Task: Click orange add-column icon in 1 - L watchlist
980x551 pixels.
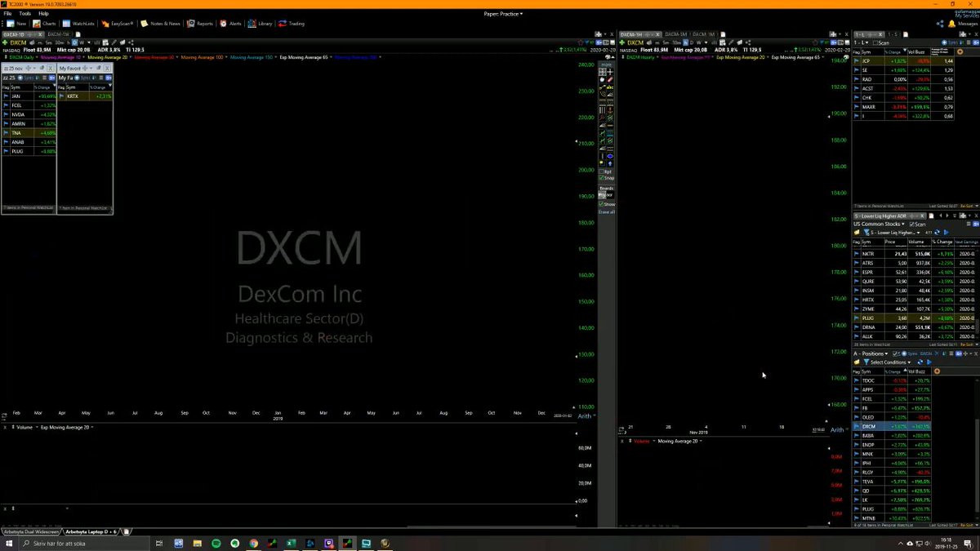Action: (x=960, y=51)
